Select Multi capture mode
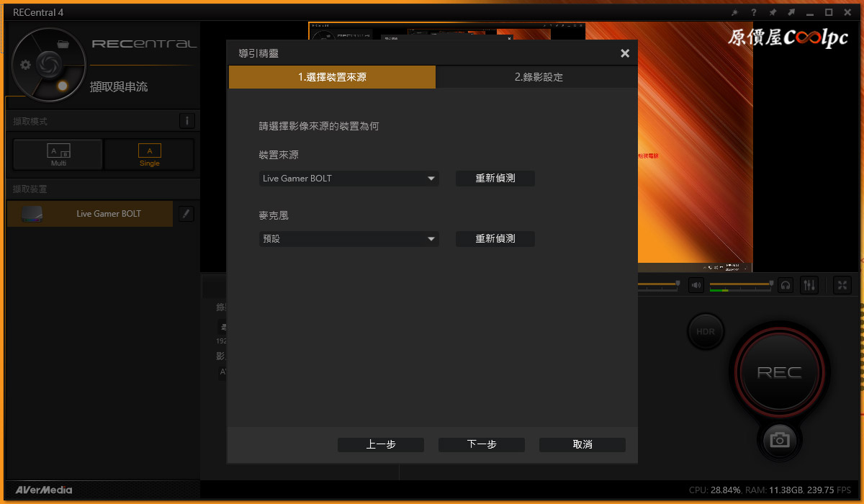 point(58,154)
